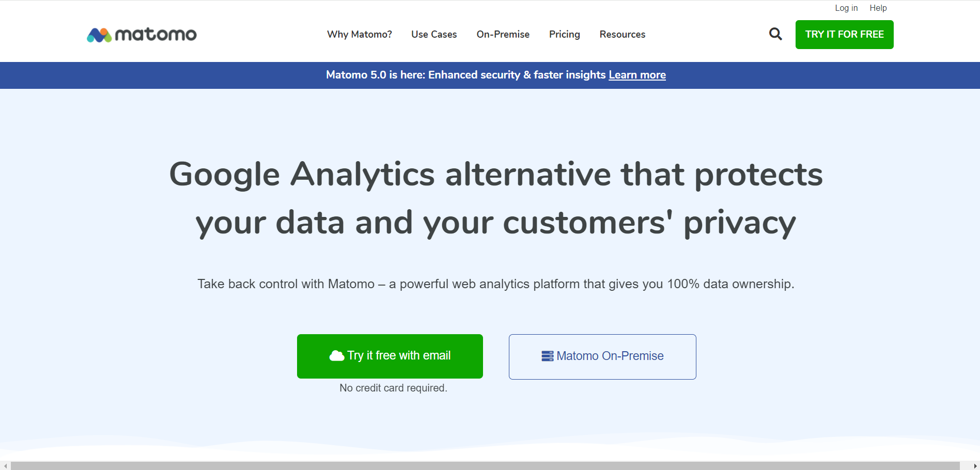The height and width of the screenshot is (470, 980).
Task: Open the Why Matomo? menu
Action: (360, 35)
